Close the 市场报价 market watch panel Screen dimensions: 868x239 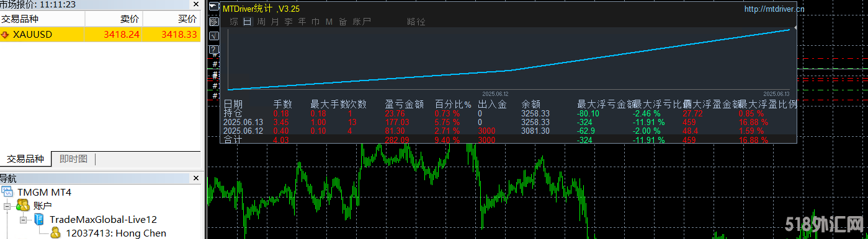pyautogui.click(x=196, y=4)
